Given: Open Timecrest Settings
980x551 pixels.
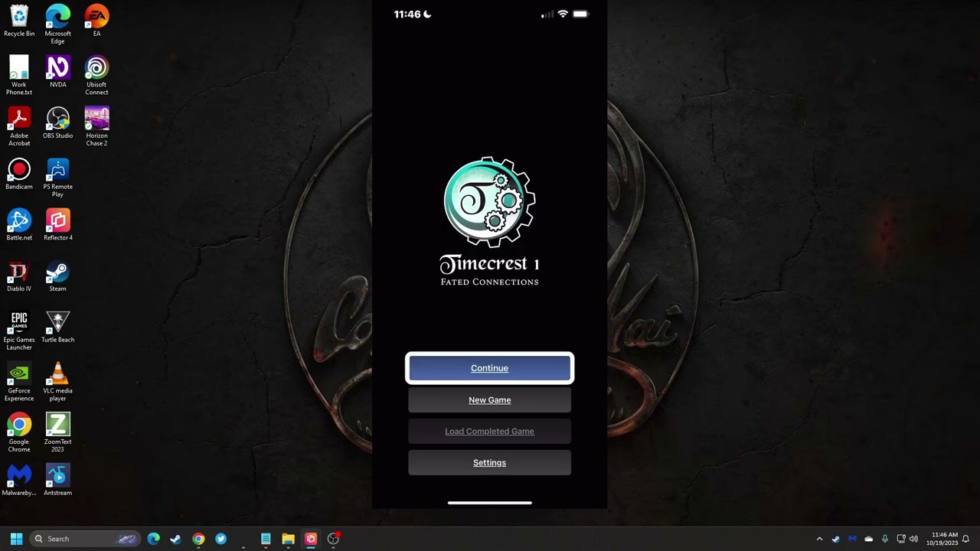Looking at the screenshot, I should tap(489, 463).
